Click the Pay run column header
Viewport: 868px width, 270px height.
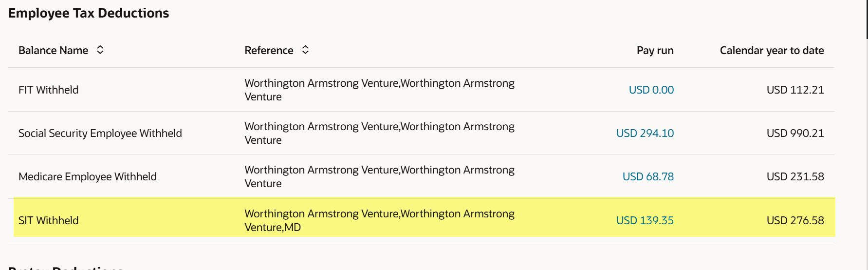point(655,50)
